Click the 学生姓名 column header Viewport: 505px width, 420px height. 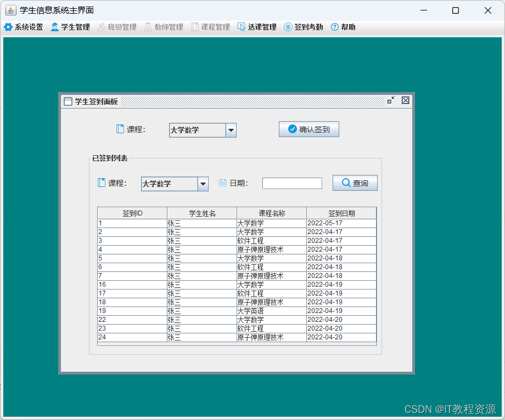click(x=202, y=213)
